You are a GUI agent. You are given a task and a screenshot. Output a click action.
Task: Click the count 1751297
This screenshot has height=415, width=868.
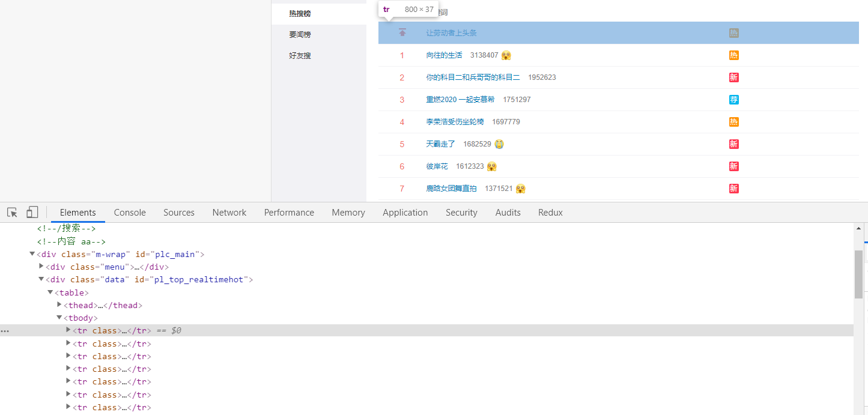point(517,100)
